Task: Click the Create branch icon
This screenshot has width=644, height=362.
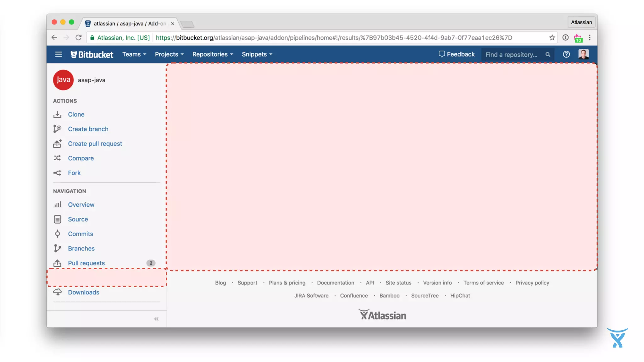Action: (57, 129)
